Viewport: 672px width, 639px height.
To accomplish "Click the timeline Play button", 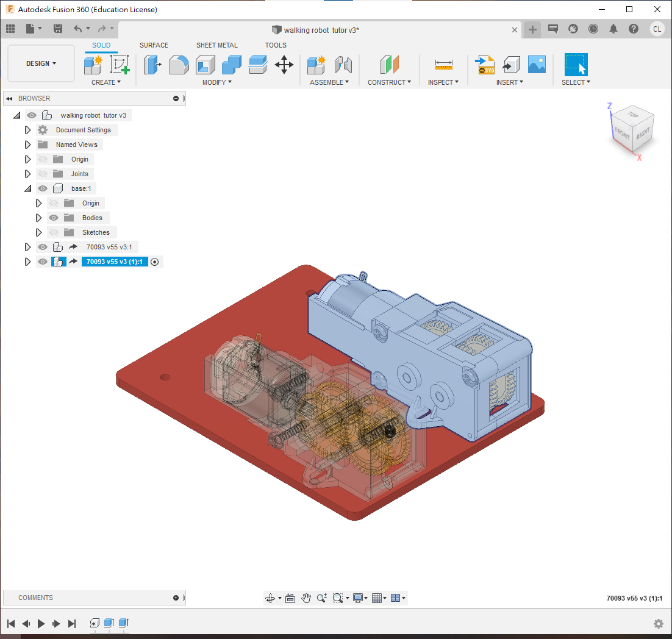I will coord(41,623).
